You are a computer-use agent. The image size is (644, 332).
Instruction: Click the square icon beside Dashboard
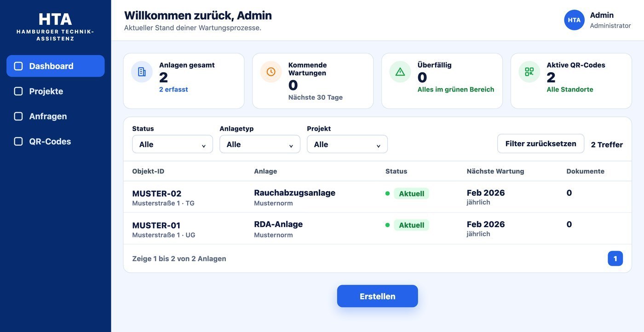(18, 66)
